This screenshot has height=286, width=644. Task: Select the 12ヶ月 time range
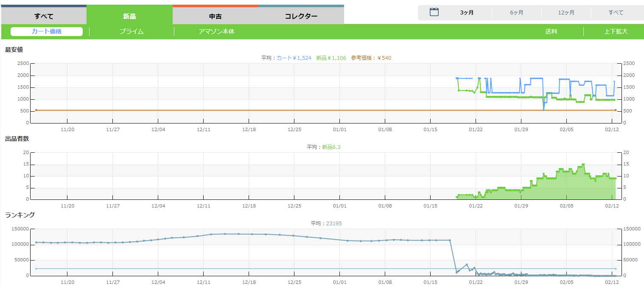(566, 13)
